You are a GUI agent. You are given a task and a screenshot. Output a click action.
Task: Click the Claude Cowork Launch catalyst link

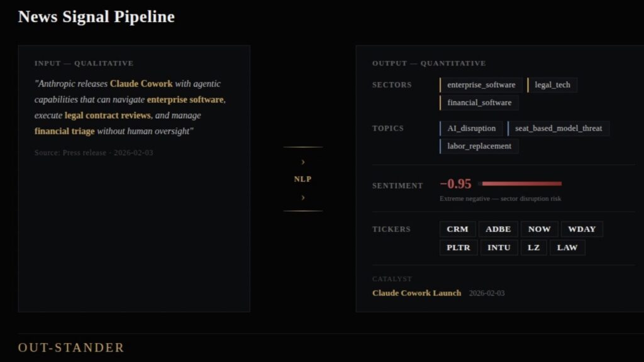[416, 293]
